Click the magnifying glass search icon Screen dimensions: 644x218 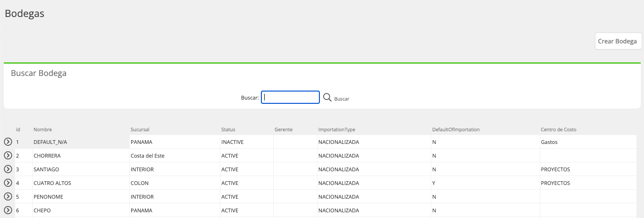click(327, 97)
